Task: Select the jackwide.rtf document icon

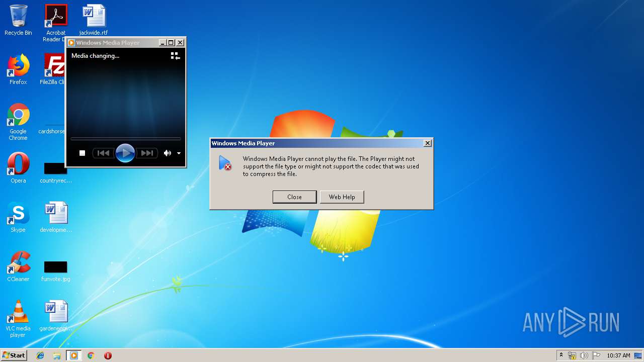Action: pyautogui.click(x=94, y=20)
